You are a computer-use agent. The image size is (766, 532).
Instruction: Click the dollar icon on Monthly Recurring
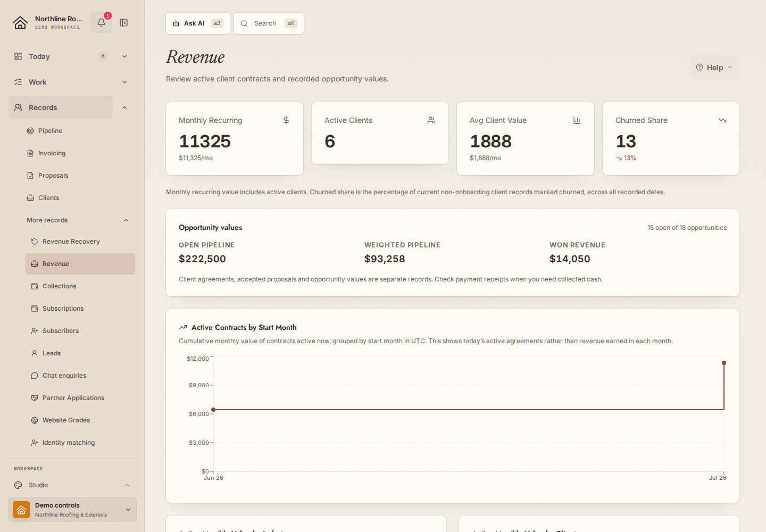pos(286,120)
